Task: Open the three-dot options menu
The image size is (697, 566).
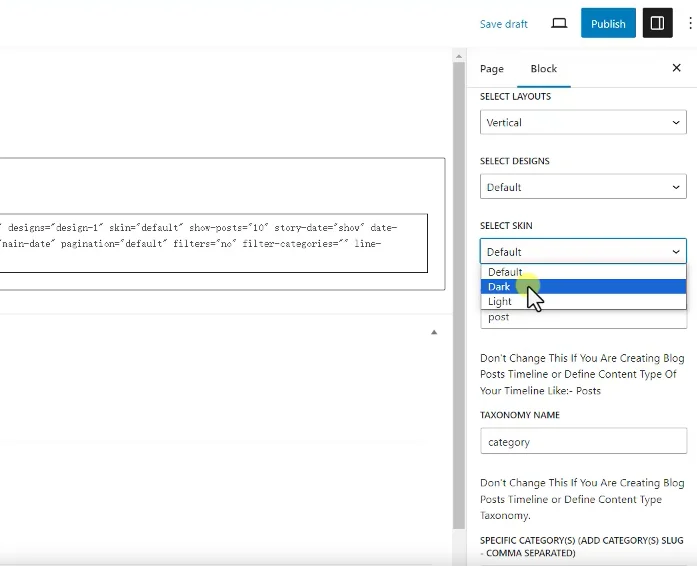Action: click(x=689, y=23)
